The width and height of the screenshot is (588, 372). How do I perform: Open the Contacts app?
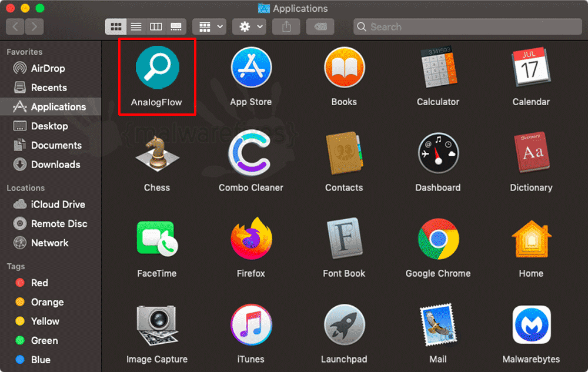344,153
